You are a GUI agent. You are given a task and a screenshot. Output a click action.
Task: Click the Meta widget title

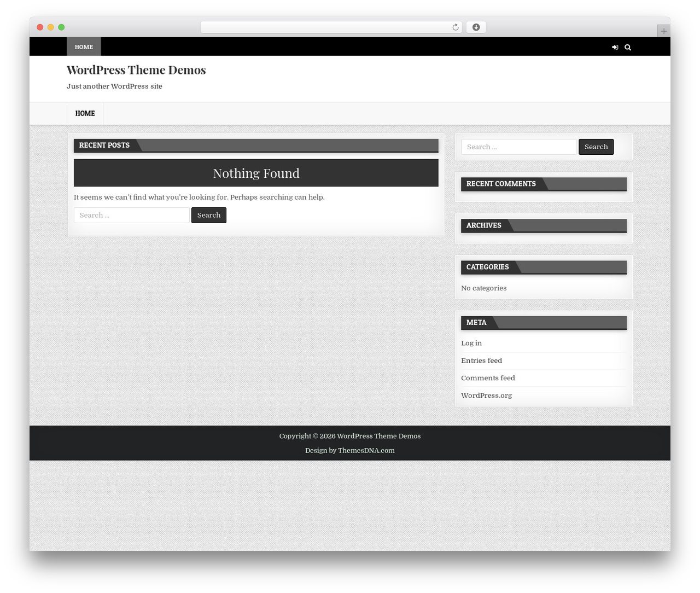click(476, 322)
